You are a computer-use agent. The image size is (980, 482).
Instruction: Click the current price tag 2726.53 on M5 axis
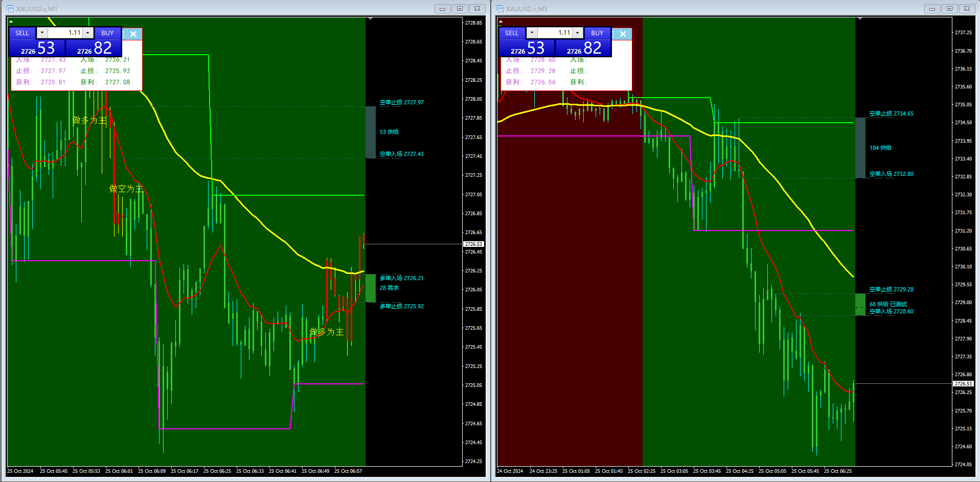(x=963, y=383)
